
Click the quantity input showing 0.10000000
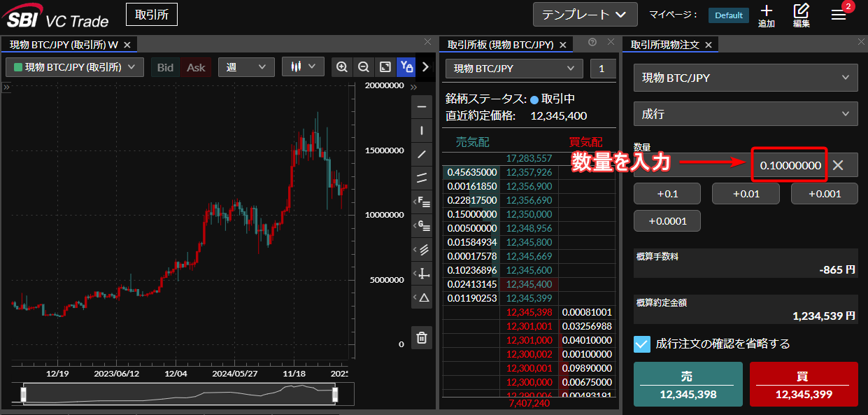click(789, 164)
